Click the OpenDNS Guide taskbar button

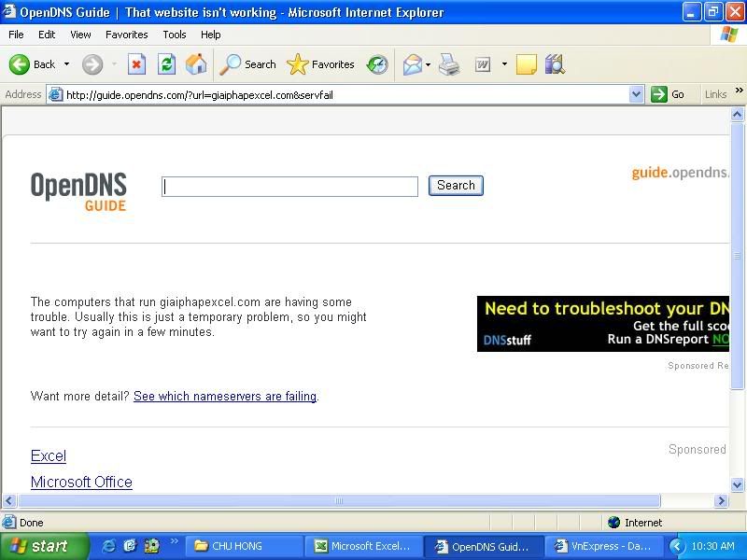pos(483,546)
